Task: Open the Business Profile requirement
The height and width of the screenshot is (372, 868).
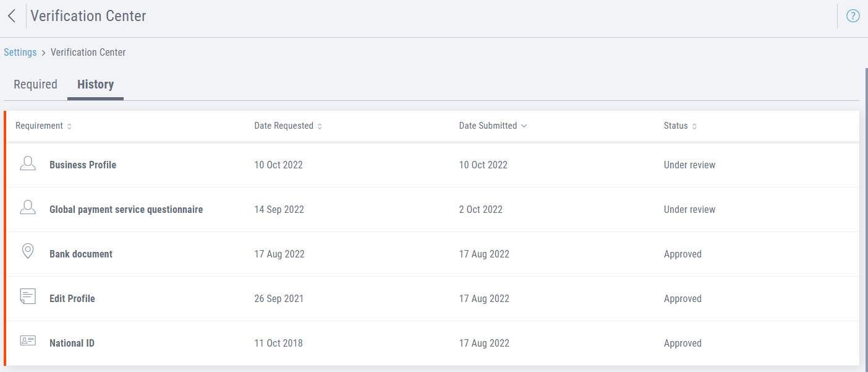Action: 83,165
